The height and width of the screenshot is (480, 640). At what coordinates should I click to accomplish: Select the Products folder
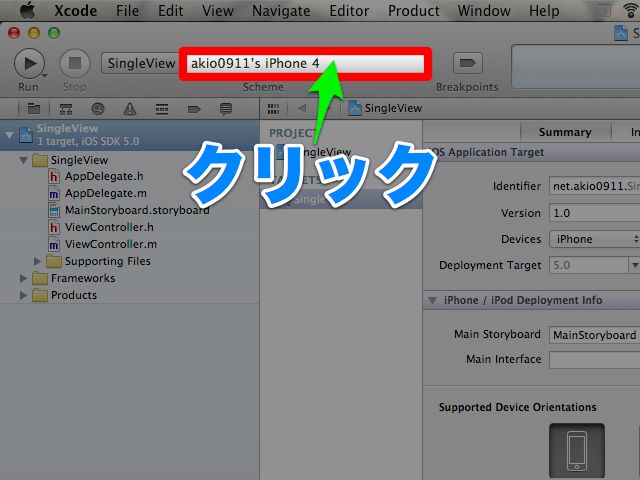coord(73,296)
